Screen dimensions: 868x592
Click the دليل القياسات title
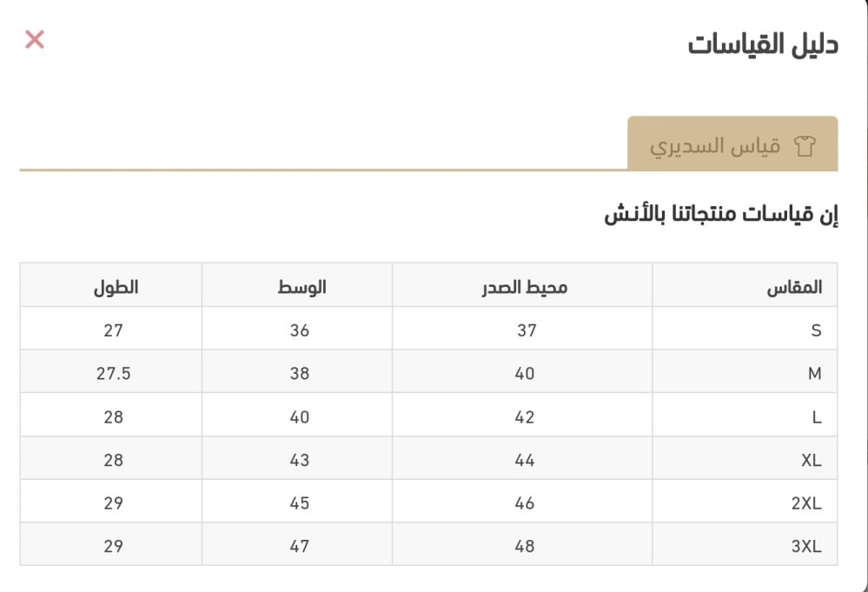pyautogui.click(x=762, y=43)
